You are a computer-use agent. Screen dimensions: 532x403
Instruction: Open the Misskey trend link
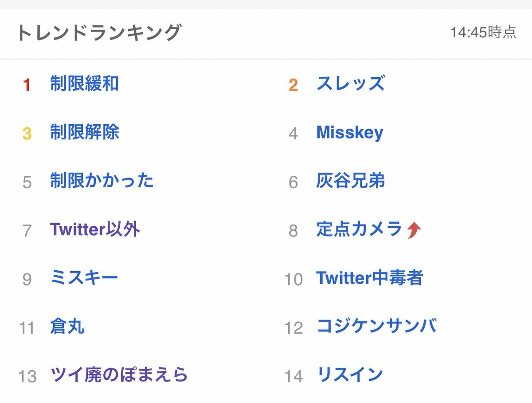point(350,132)
